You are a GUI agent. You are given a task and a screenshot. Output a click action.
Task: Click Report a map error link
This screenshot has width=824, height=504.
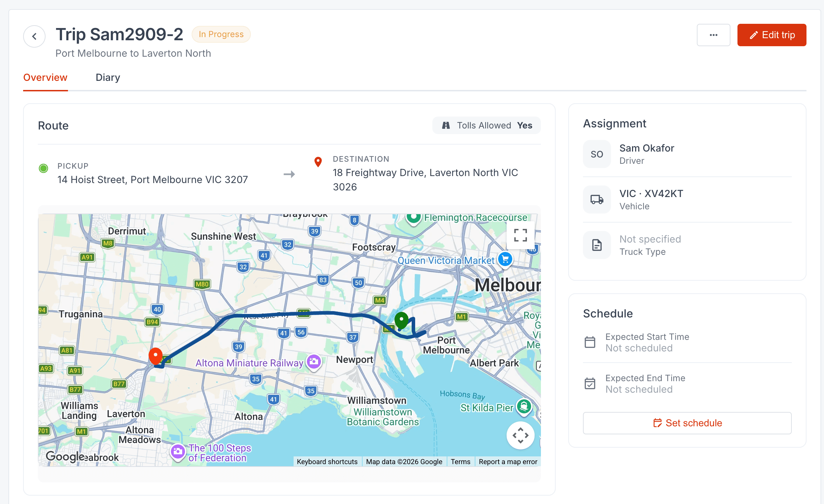click(508, 462)
